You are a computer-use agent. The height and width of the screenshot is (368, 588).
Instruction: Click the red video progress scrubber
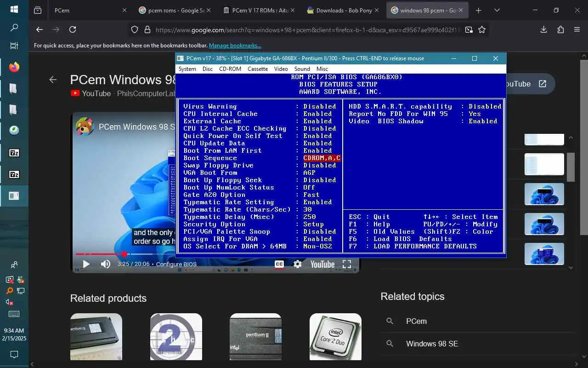click(x=124, y=254)
